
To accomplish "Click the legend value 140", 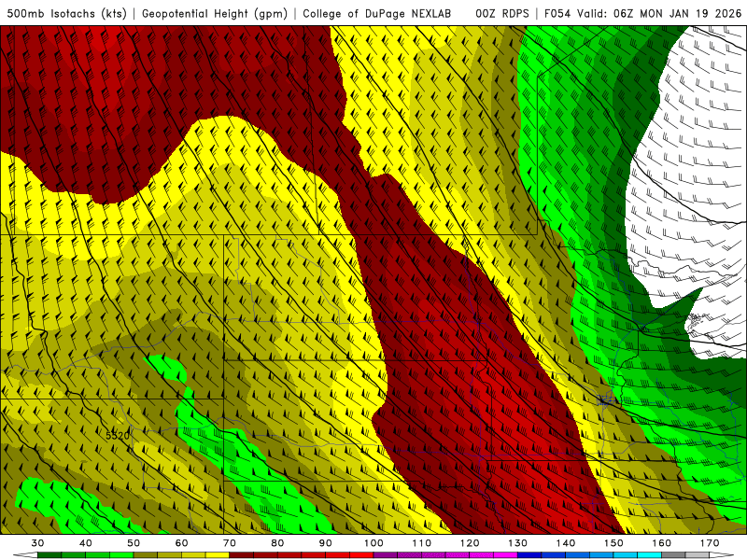I will pos(566,543).
